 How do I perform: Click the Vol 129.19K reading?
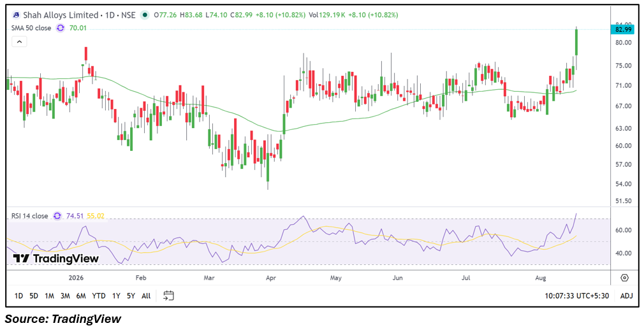pyautogui.click(x=327, y=15)
